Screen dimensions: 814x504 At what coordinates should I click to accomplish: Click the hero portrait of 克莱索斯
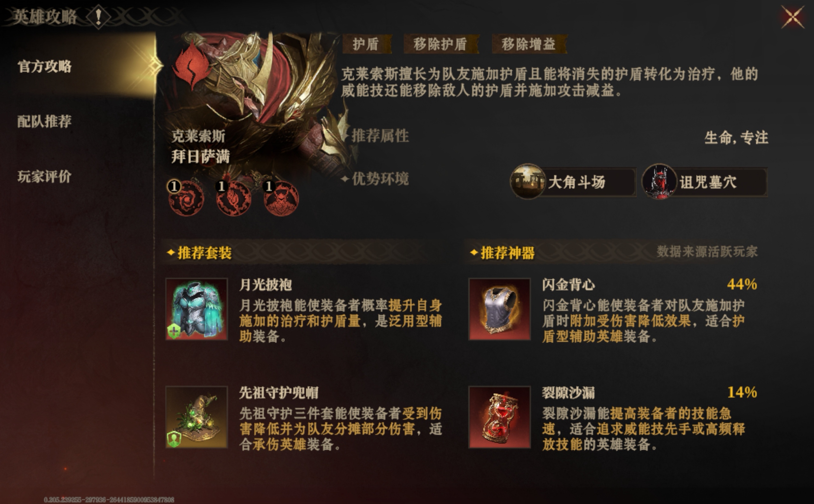click(x=253, y=100)
